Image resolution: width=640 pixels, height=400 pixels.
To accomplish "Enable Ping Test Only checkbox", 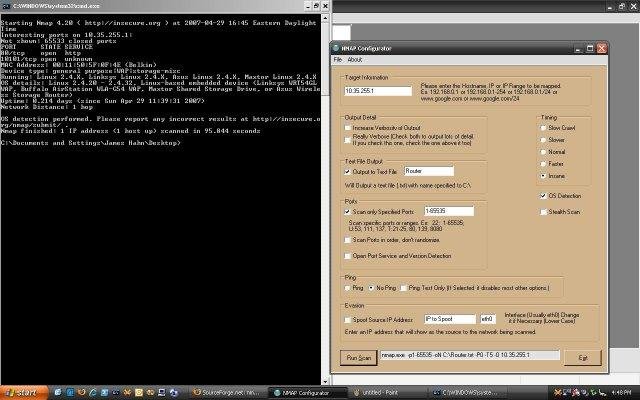I will tap(404, 288).
